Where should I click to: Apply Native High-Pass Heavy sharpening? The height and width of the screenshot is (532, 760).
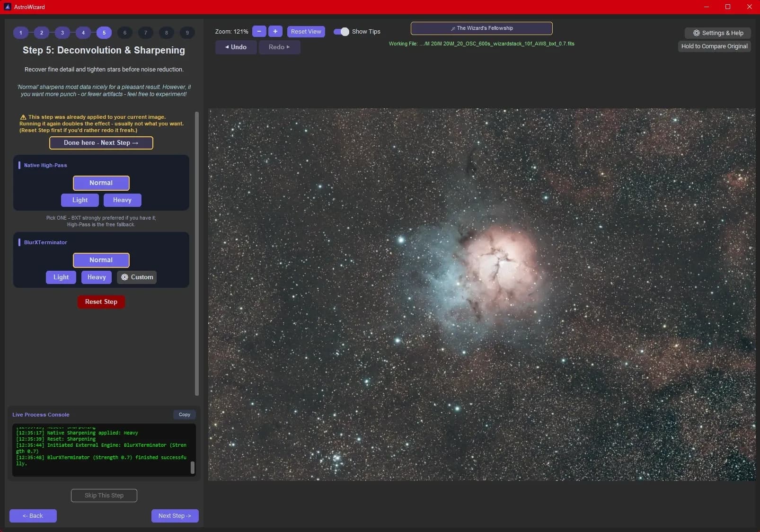pyautogui.click(x=123, y=200)
